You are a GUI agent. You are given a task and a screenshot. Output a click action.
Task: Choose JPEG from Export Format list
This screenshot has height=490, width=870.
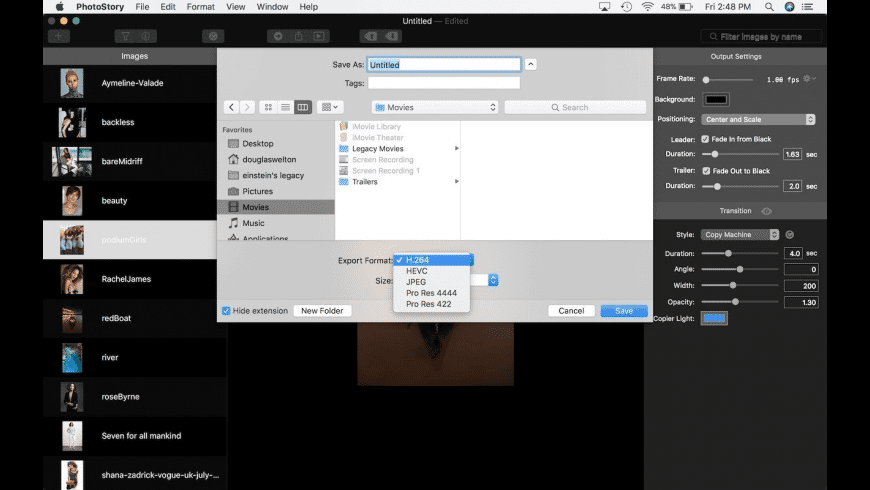(432, 282)
